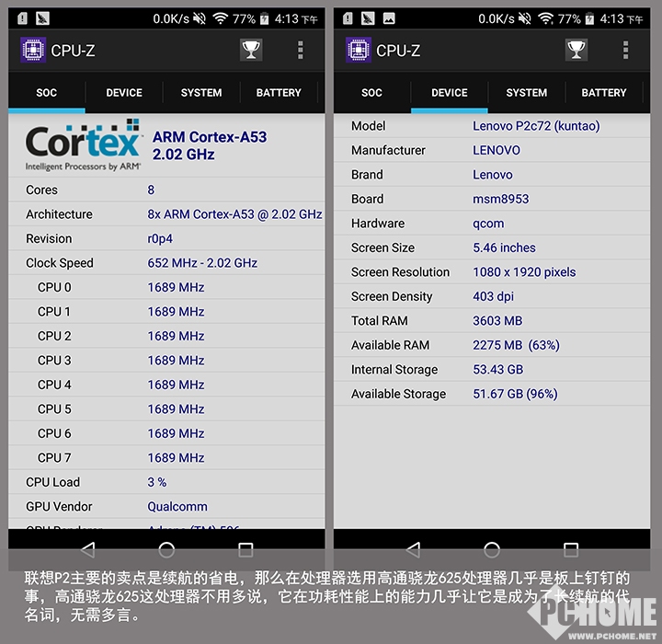
Task: Tap home navigation button on right phone
Action: pyautogui.click(x=491, y=550)
